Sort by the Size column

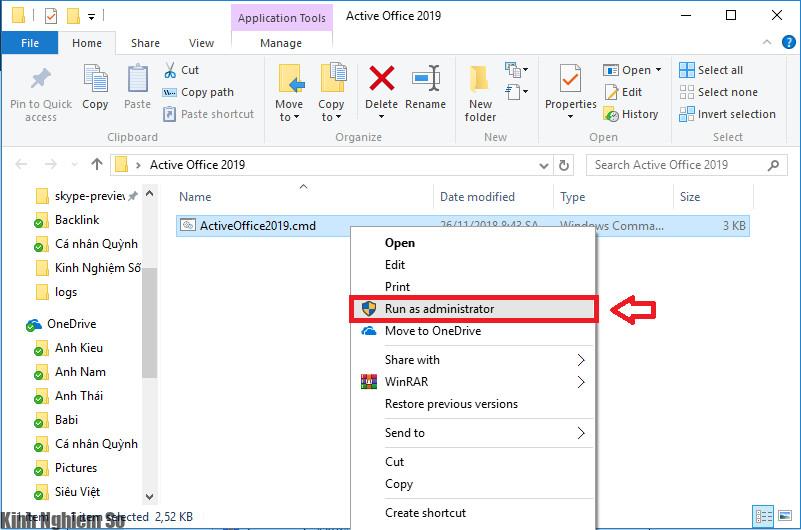(713, 197)
